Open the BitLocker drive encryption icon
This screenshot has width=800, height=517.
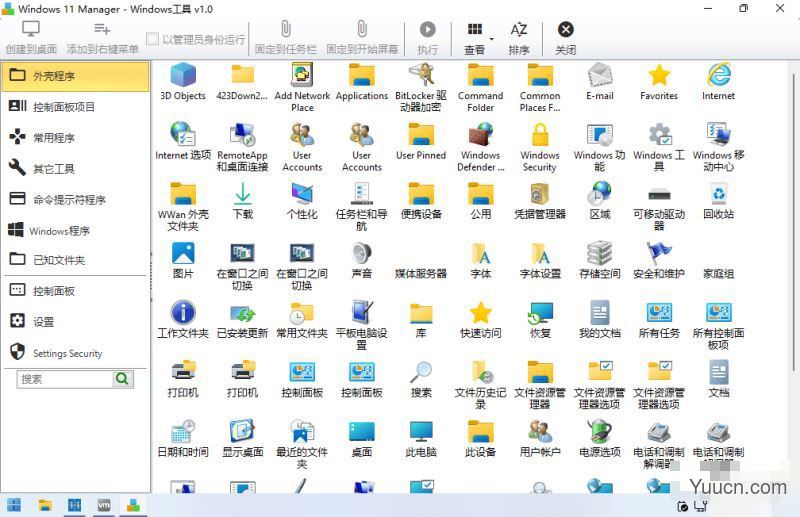(421, 87)
